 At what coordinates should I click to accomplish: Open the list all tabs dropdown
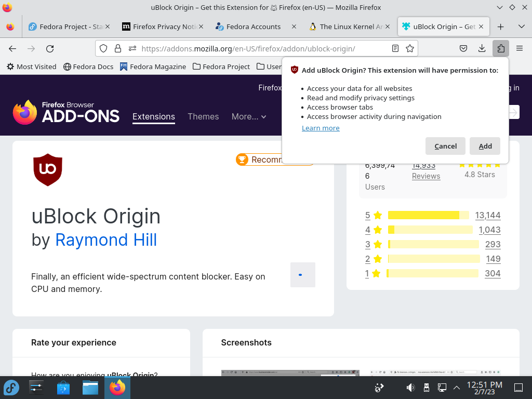click(x=522, y=26)
